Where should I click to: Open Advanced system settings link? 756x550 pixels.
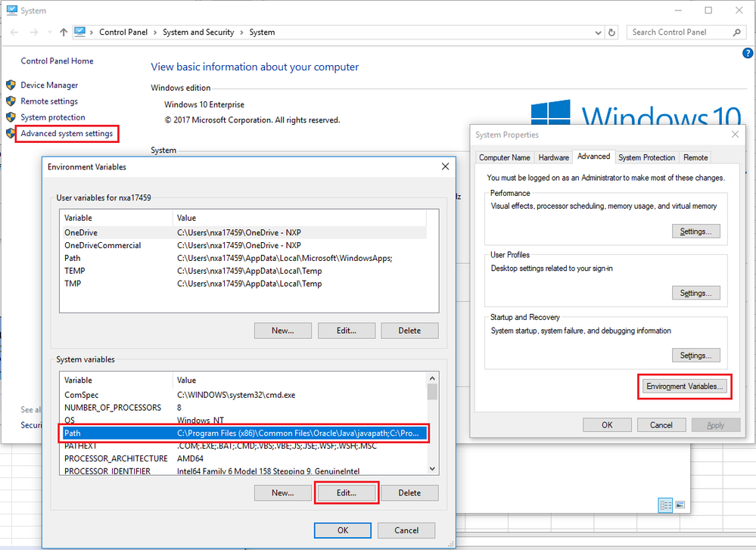tap(67, 133)
